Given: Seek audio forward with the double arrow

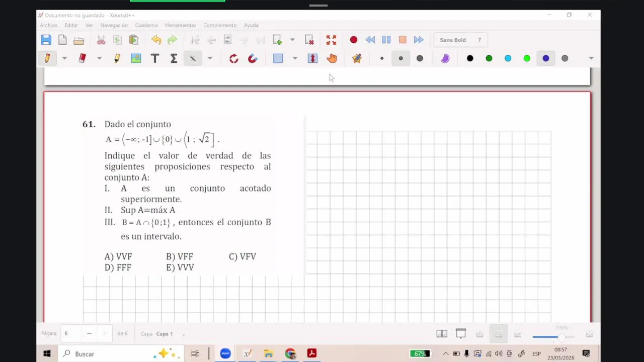Looking at the screenshot, I should click(x=419, y=40).
